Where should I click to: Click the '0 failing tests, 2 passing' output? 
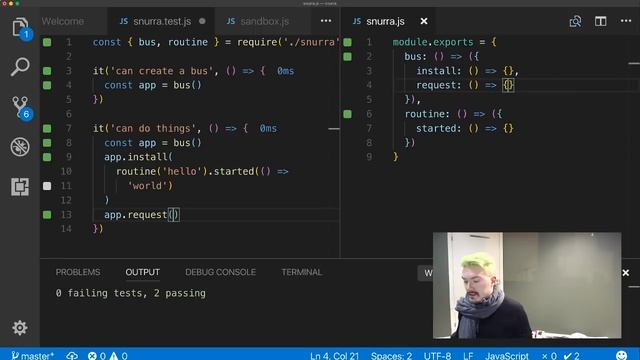[x=131, y=293]
